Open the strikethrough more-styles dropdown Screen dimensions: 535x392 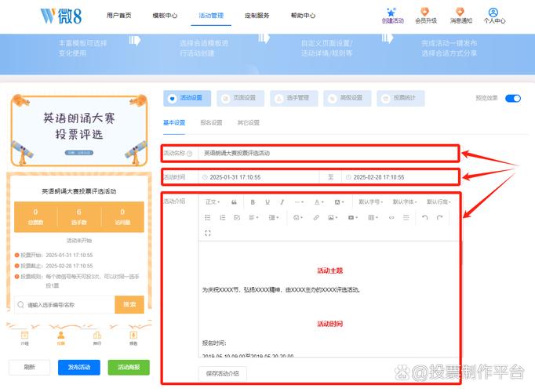pos(299,202)
